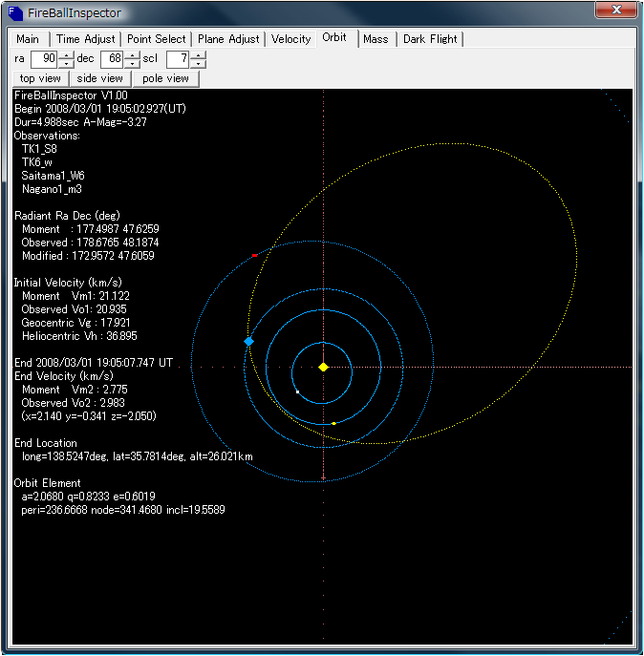Click the End Location long/lat/alt line
Viewport: 644px width, 656px height.
tap(138, 456)
